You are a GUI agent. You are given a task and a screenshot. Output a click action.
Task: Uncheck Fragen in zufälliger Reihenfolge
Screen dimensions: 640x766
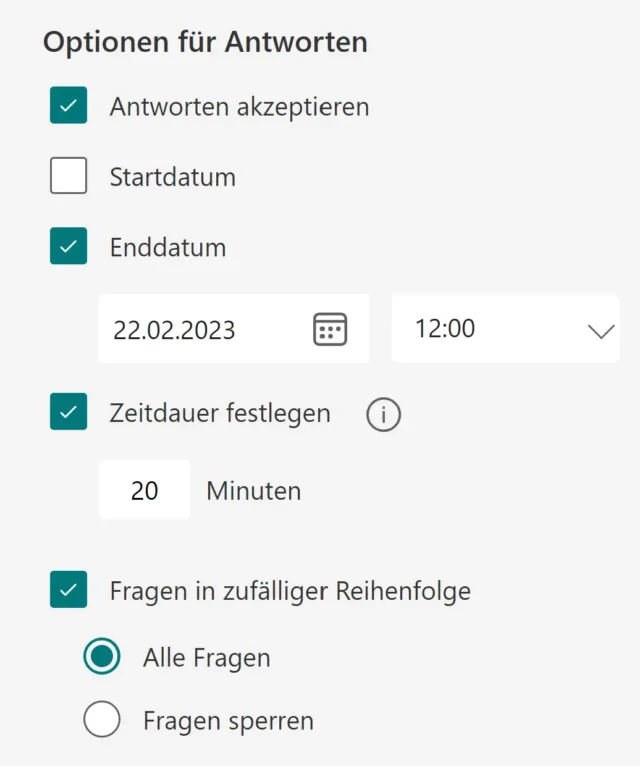[x=69, y=590]
